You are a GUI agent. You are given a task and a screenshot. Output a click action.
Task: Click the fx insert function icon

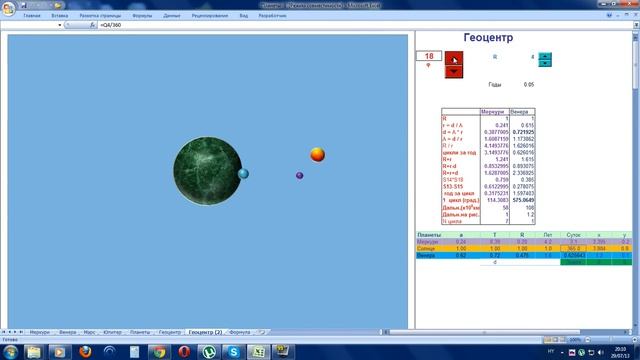click(93, 25)
